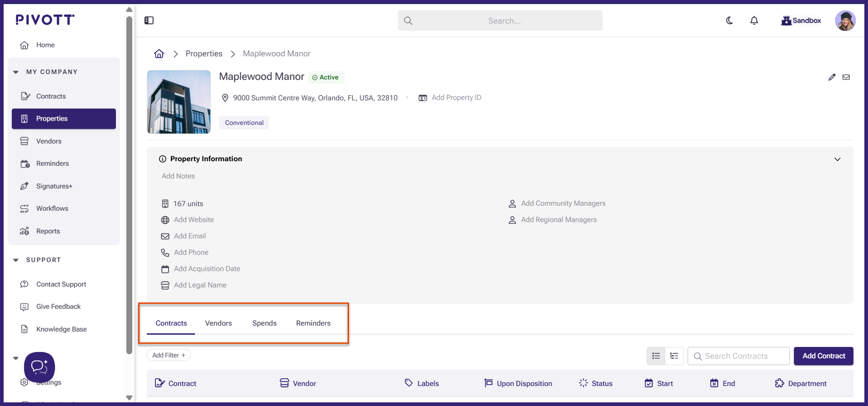This screenshot has width=868, height=406.
Task: Focus the Search Contracts field
Action: tap(738, 356)
